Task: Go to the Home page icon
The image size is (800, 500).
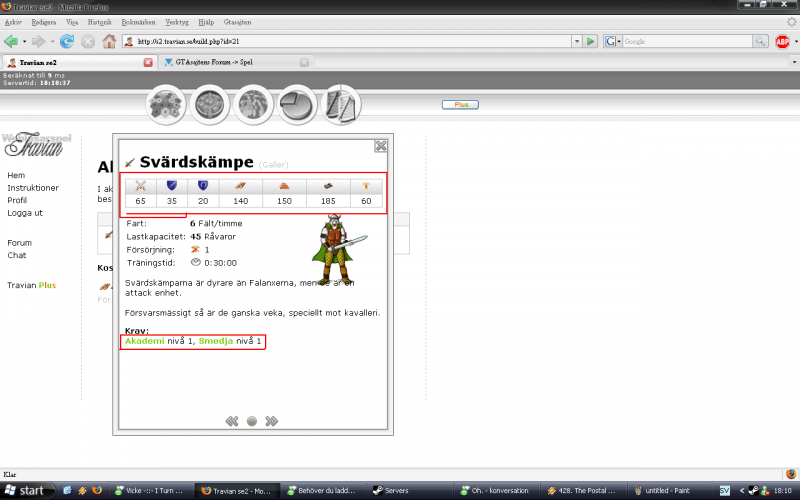Action: pos(109,41)
